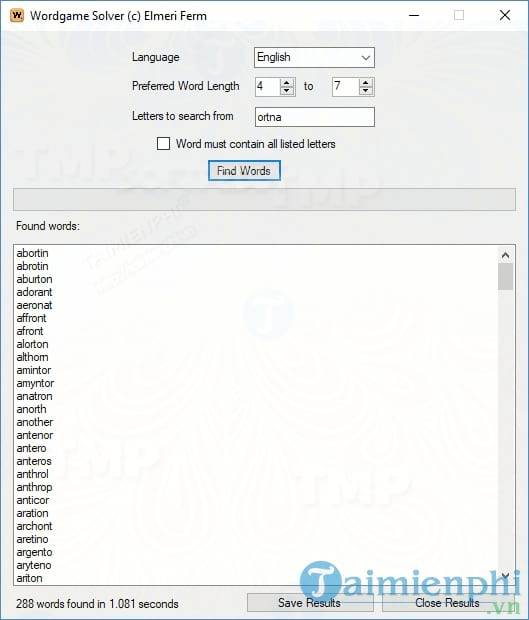Select the word afront in results
529x620 pixels.
[30, 331]
